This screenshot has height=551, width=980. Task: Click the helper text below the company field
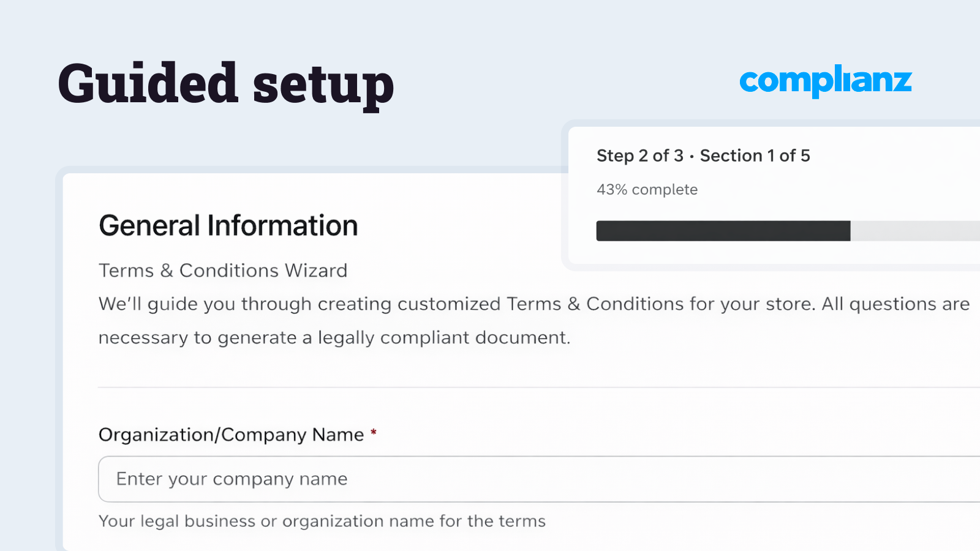tap(322, 521)
